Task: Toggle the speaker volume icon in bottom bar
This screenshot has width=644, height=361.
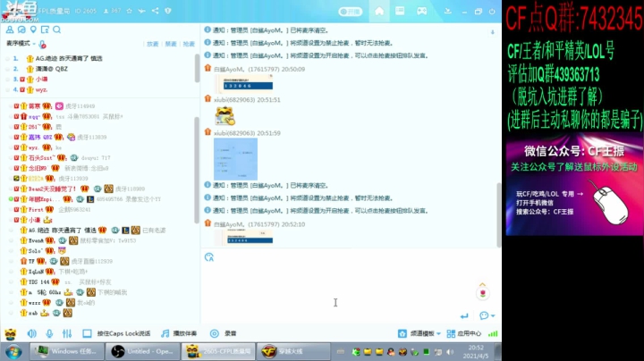Action: coord(31,333)
